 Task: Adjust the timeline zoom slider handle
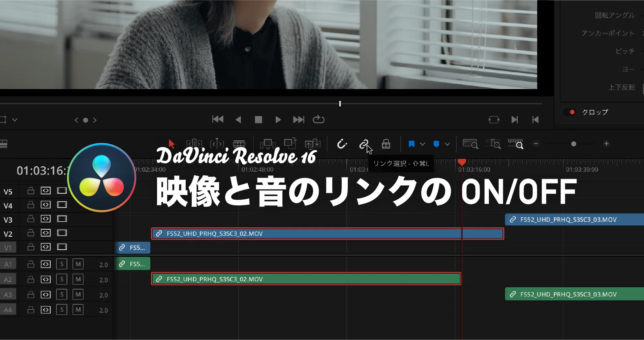pyautogui.click(x=574, y=144)
